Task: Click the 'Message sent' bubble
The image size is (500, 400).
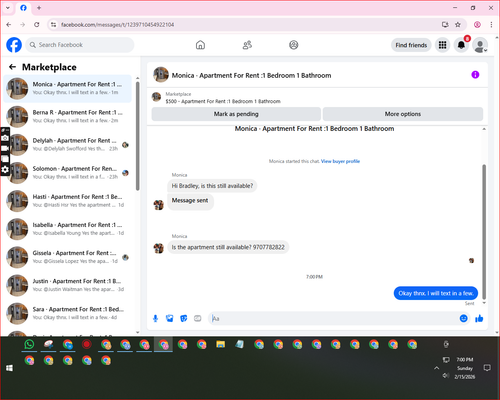Action: pyautogui.click(x=190, y=201)
